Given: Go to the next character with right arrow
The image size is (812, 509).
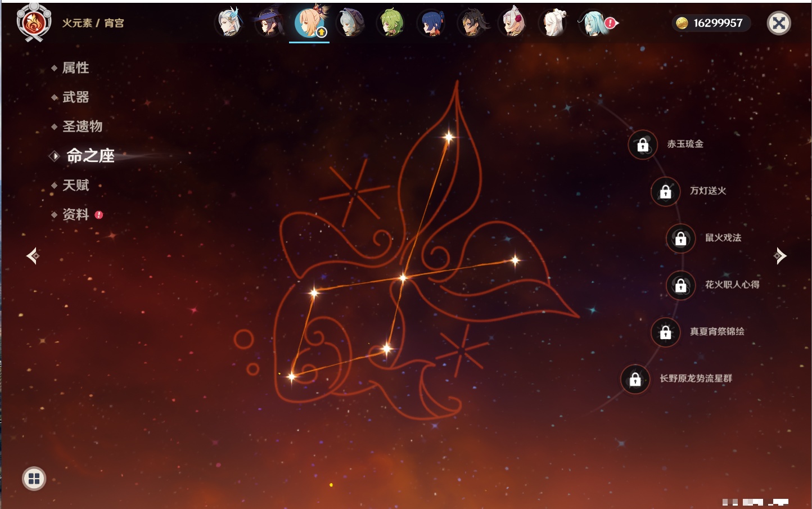Looking at the screenshot, I should pos(780,256).
